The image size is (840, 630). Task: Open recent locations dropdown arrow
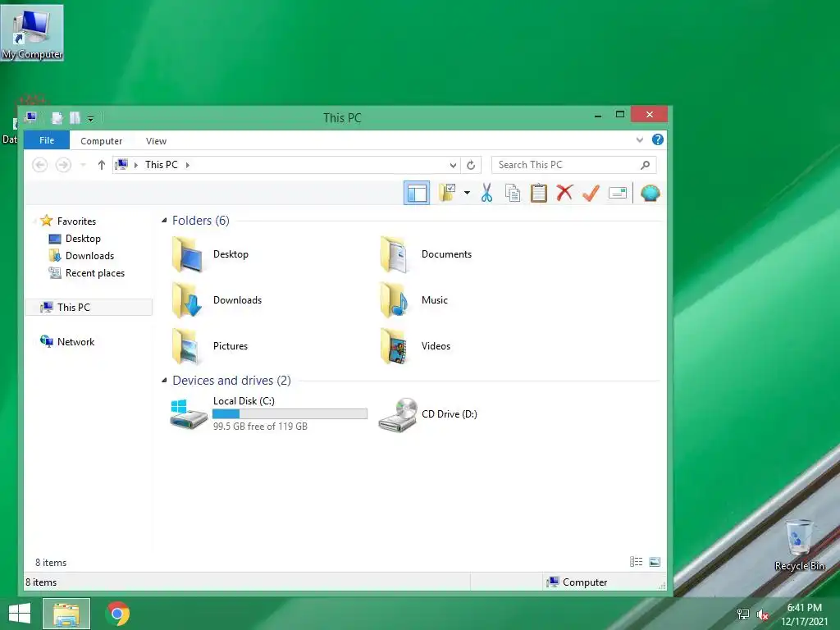pos(83,164)
